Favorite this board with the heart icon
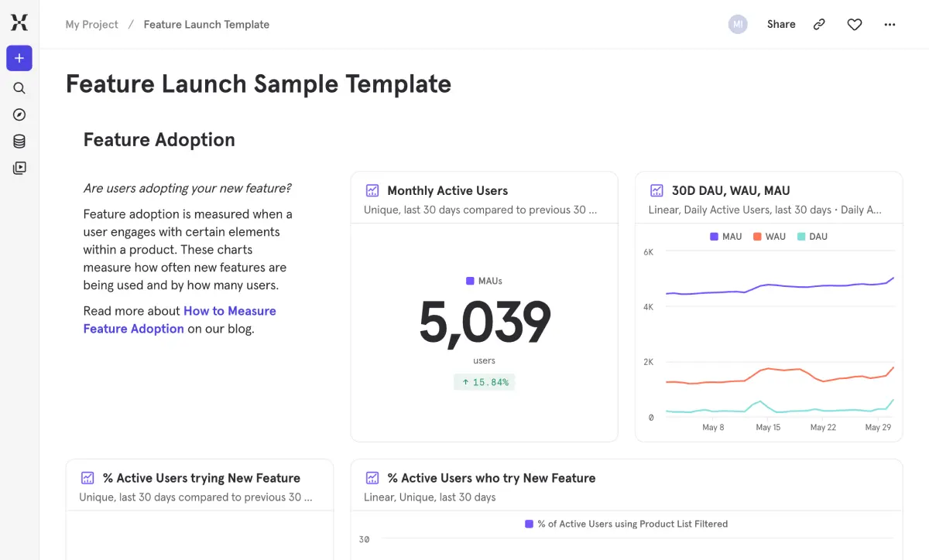The image size is (929, 560). point(854,25)
